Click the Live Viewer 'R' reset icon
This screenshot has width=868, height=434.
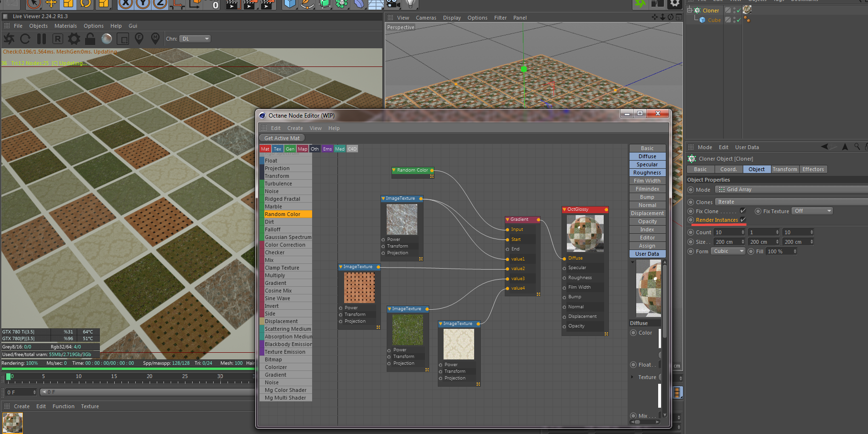[x=58, y=39]
